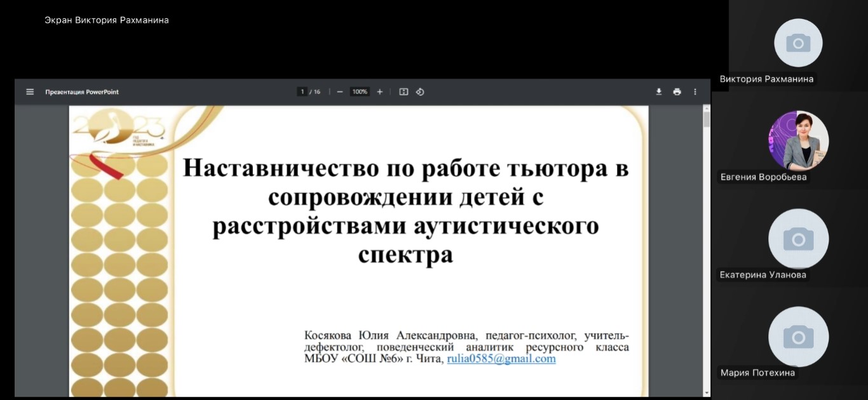Select Мария Потехина's camera avatar
Image resolution: width=868 pixels, height=400 pixels.
click(x=798, y=337)
